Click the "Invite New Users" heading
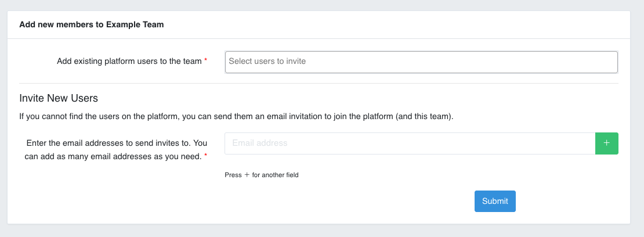Viewport: 644px width, 237px height. click(59, 98)
